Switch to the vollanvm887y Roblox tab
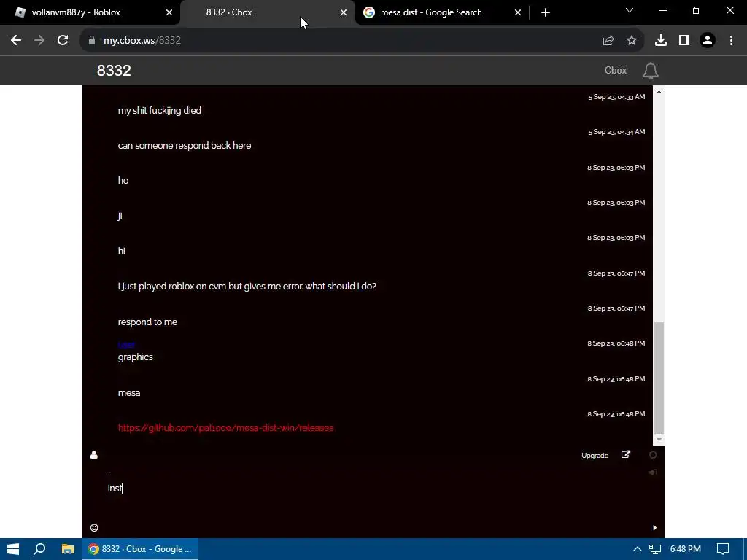Screen dimensions: 747x560 click(90, 12)
